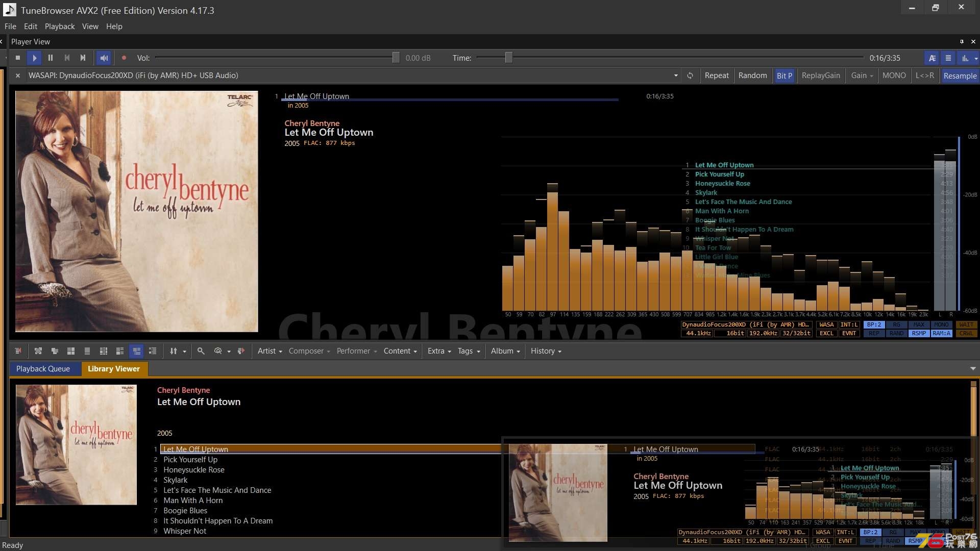Open the advanced search dropdown arrow
Viewport: 980px width, 551px height.
point(229,351)
